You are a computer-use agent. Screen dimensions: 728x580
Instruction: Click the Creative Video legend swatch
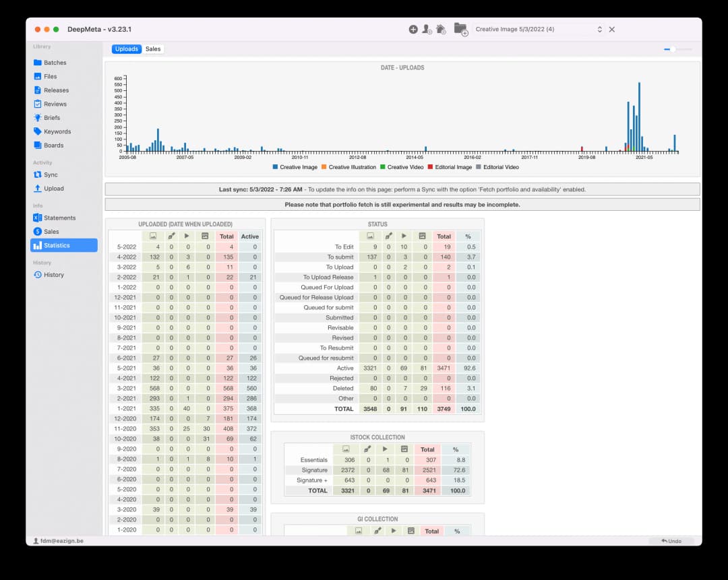[383, 167]
